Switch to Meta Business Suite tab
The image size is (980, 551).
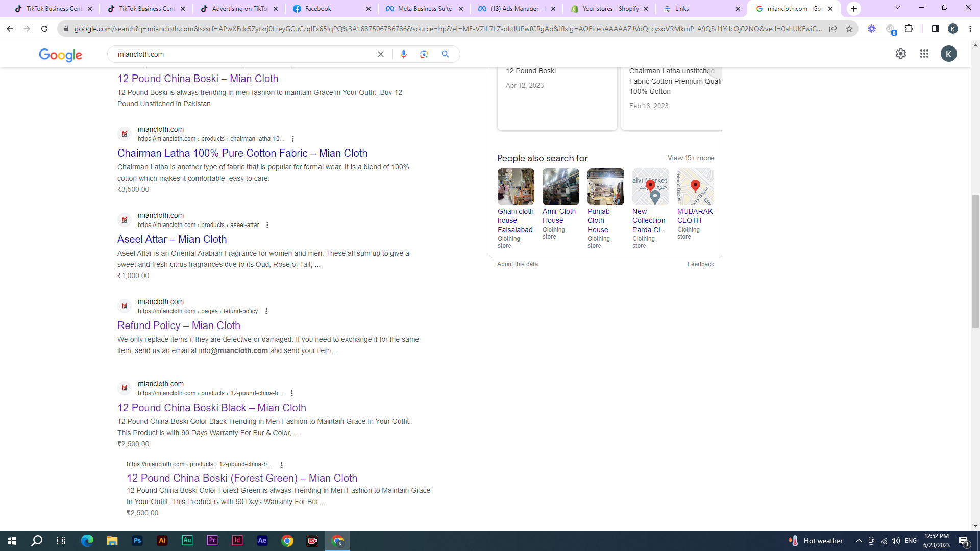point(424,9)
